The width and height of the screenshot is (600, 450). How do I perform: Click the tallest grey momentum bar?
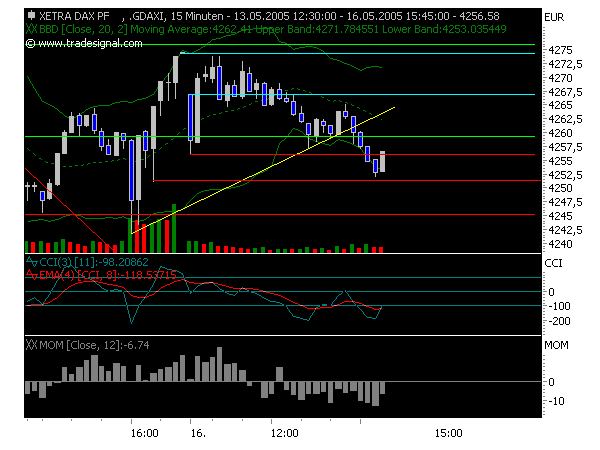219,364
